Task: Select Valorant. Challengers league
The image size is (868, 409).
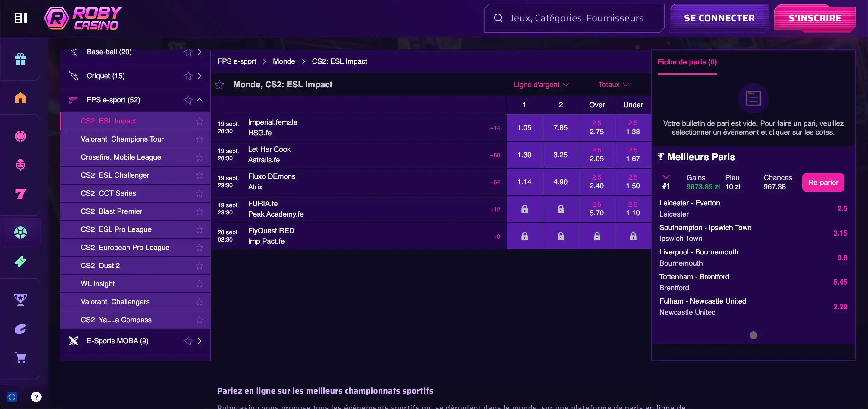Action: (x=135, y=301)
